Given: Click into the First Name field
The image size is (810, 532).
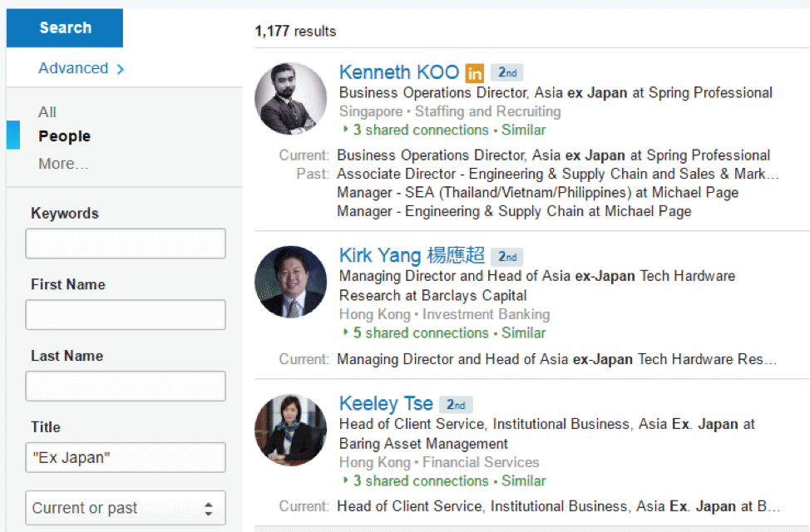Looking at the screenshot, I should [x=126, y=315].
